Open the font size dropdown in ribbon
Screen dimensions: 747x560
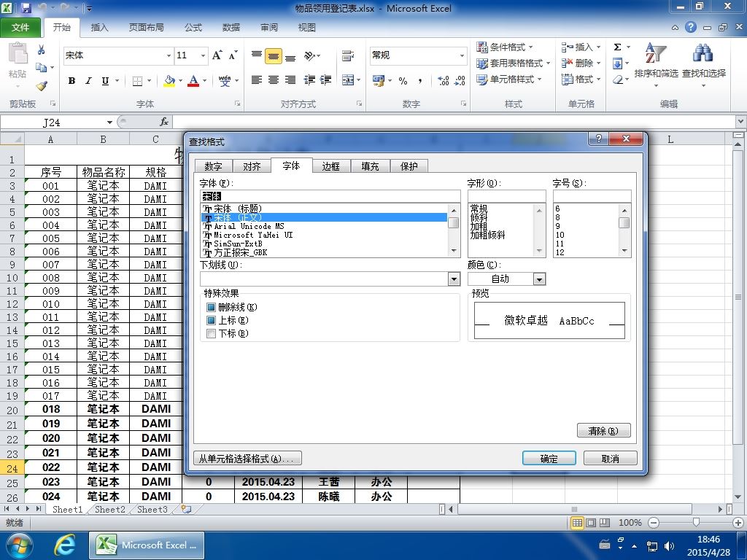(x=203, y=55)
